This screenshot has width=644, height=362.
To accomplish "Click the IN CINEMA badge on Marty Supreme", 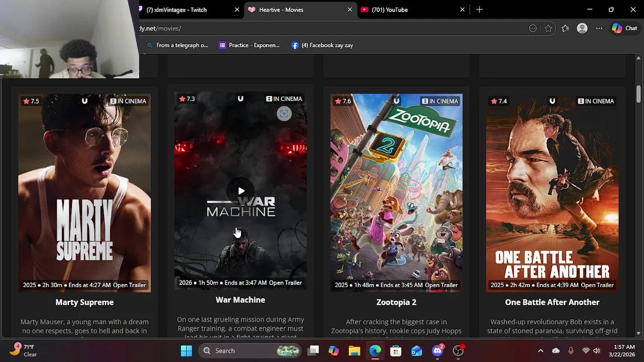I will [128, 101].
